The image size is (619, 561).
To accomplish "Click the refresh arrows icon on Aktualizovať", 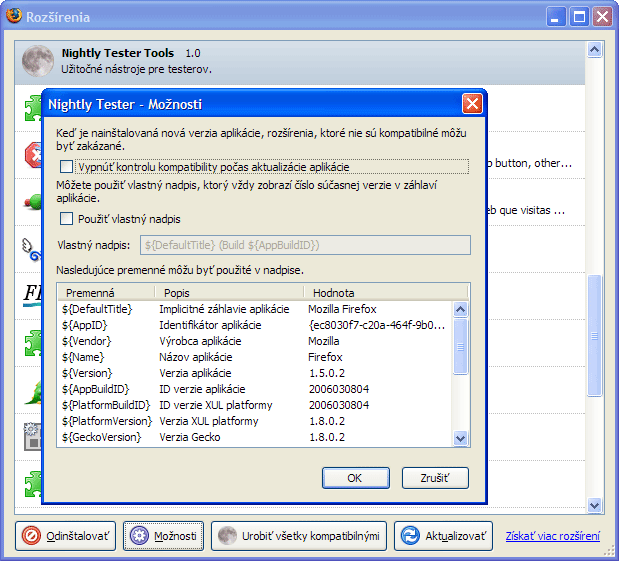I will click(411, 536).
